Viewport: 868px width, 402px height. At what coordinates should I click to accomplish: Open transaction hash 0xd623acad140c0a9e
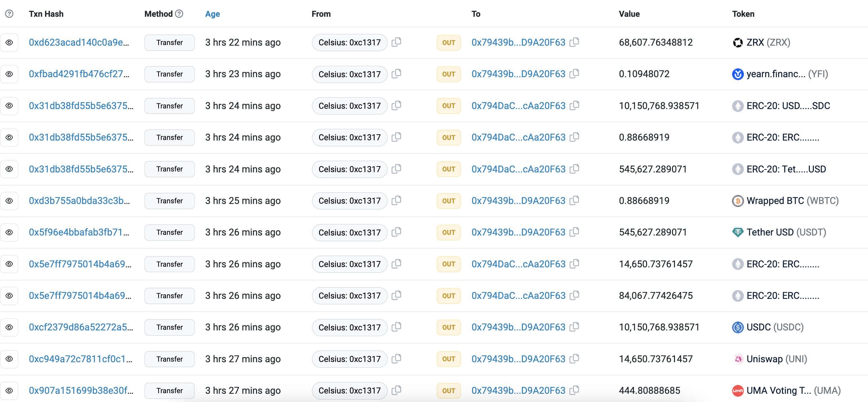pyautogui.click(x=79, y=42)
